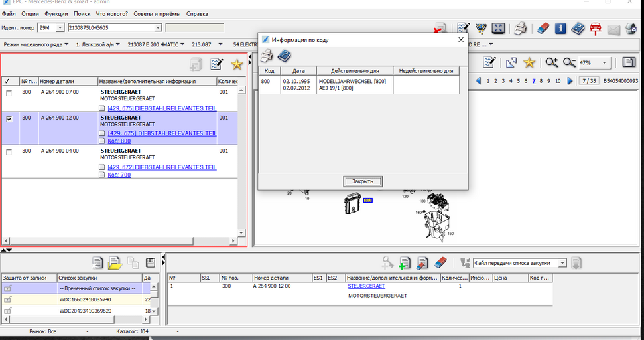Open the shopping cart icon in top toolbar
The width and height of the screenshot is (644, 340).
(x=481, y=29)
